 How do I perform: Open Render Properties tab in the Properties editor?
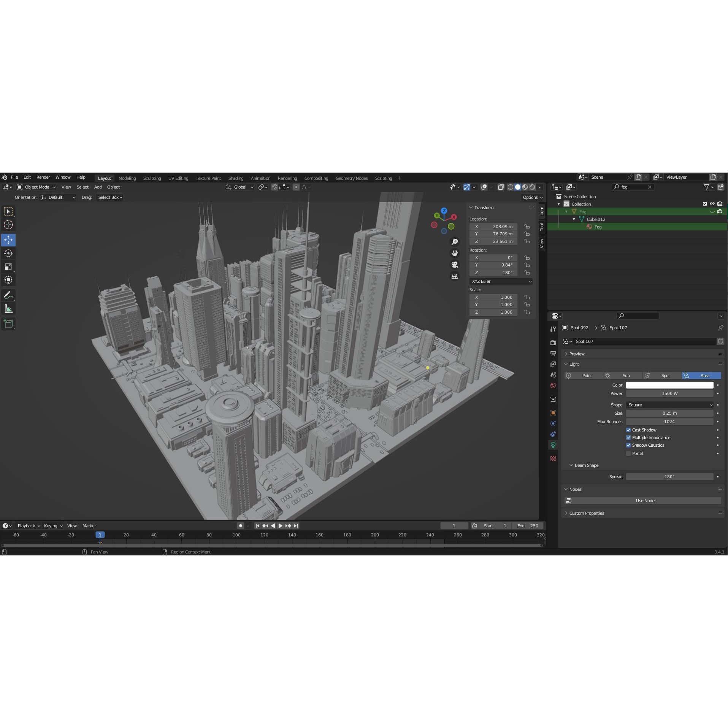553,342
